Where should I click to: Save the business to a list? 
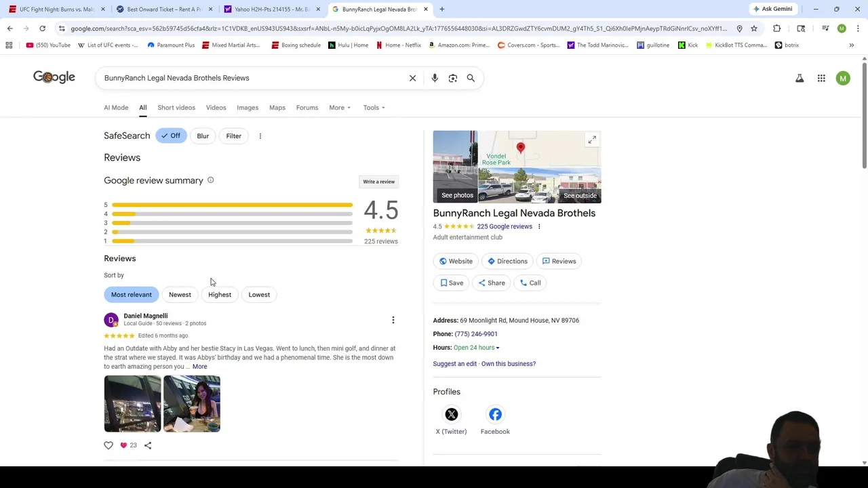[452, 283]
